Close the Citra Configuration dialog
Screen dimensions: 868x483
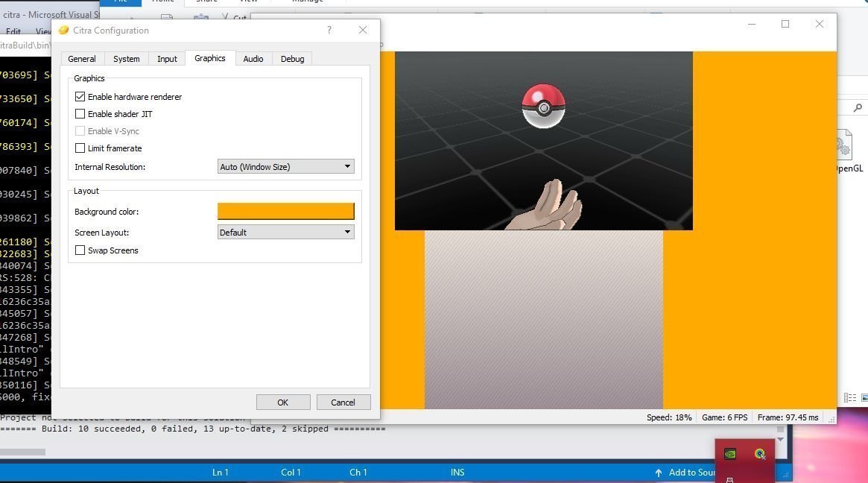363,30
